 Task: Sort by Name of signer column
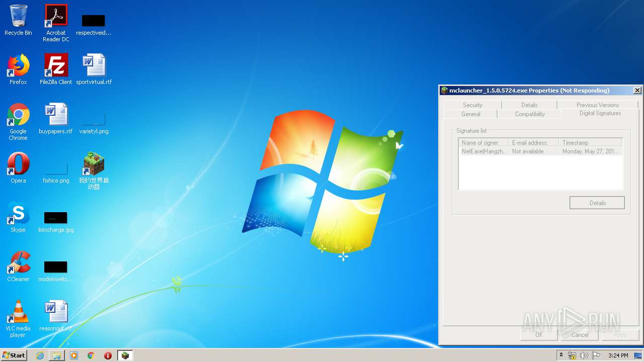click(x=484, y=143)
